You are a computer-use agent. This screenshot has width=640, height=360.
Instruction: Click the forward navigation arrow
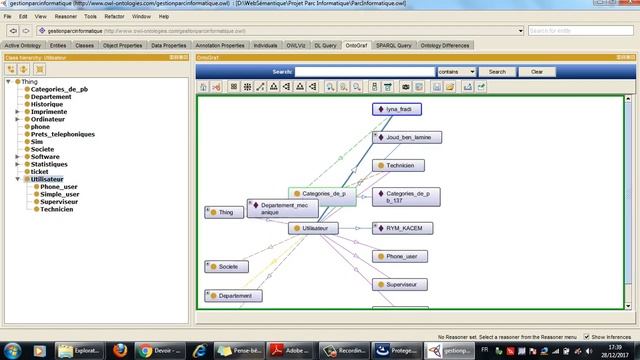[26, 31]
